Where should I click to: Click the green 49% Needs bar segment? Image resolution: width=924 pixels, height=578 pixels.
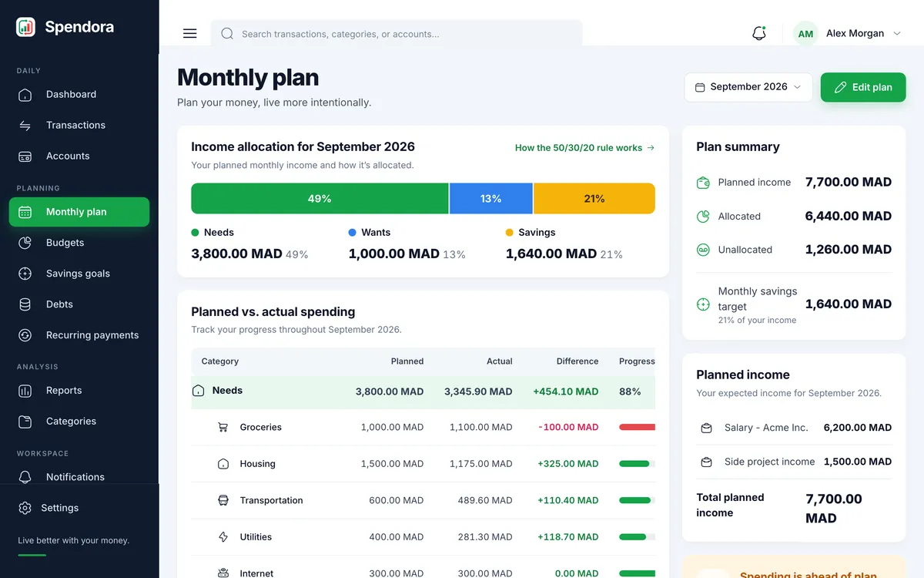pos(320,199)
